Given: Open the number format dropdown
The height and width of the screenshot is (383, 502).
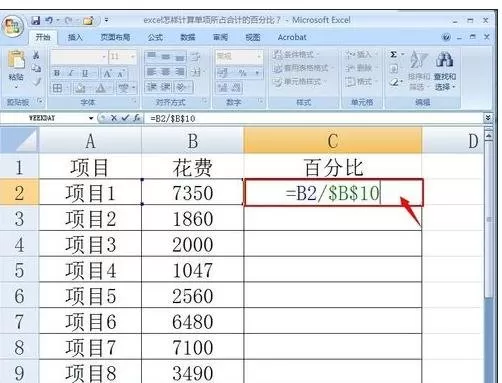Looking at the screenshot, I should (259, 57).
